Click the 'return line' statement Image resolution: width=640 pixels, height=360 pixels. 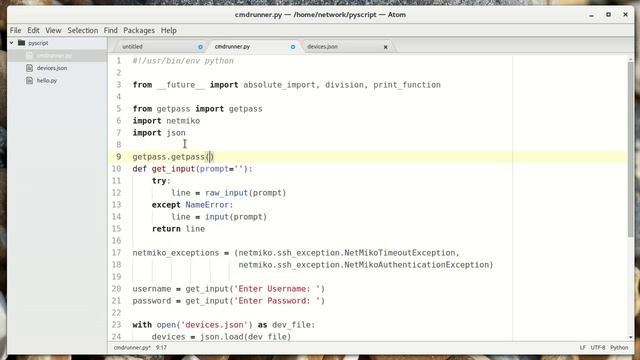coord(178,229)
